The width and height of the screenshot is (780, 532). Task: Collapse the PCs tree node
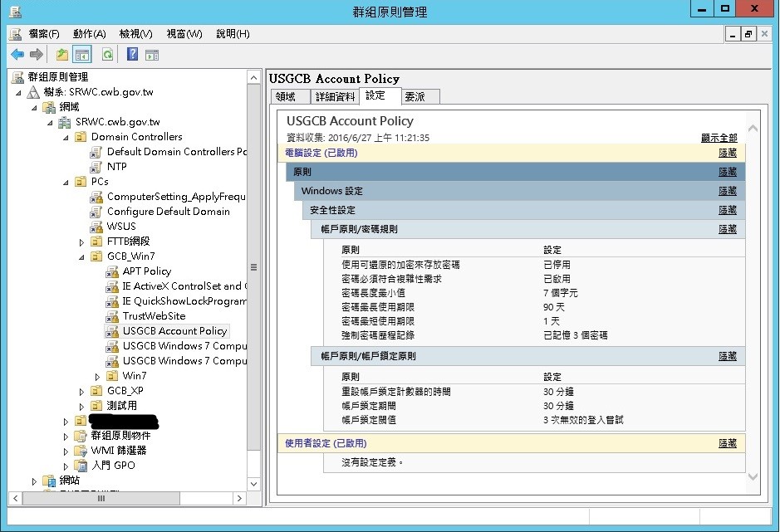click(66, 183)
